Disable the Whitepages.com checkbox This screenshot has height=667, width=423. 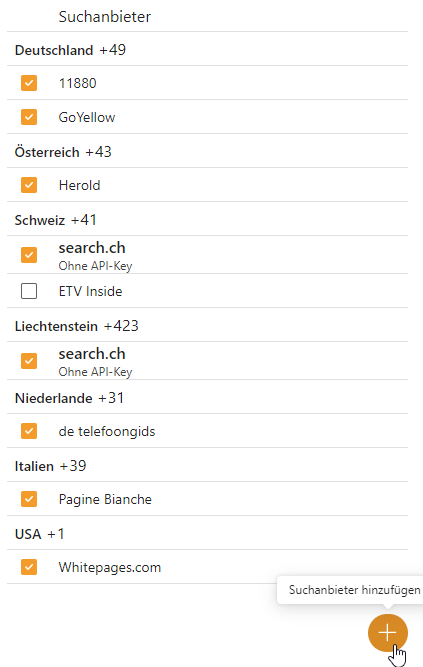29,567
